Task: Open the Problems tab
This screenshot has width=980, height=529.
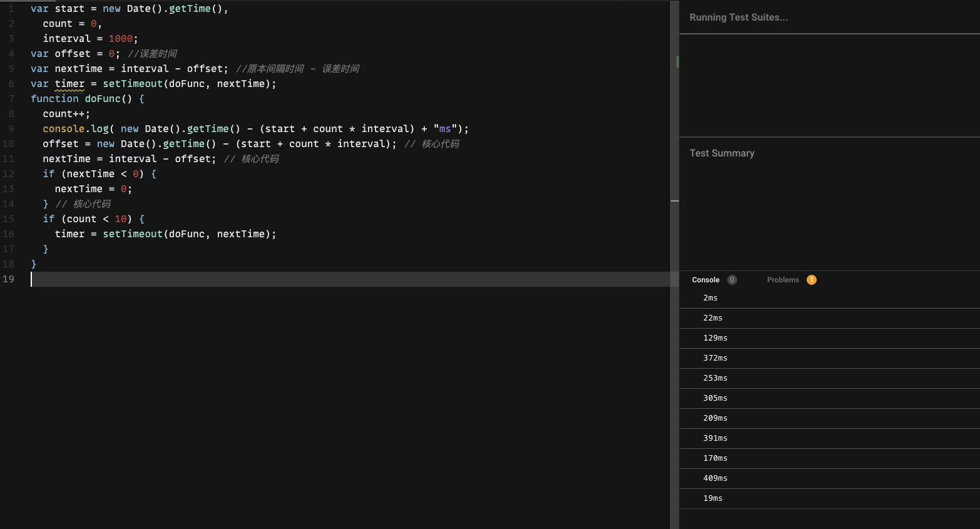Action: click(x=783, y=280)
